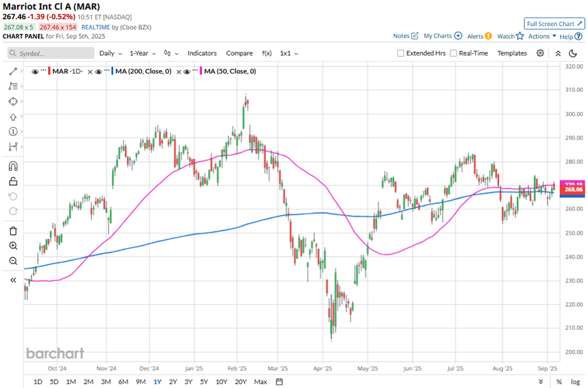Image resolution: width=588 pixels, height=388 pixels.
Task: Click the My Charts plus icon
Action: click(x=459, y=36)
